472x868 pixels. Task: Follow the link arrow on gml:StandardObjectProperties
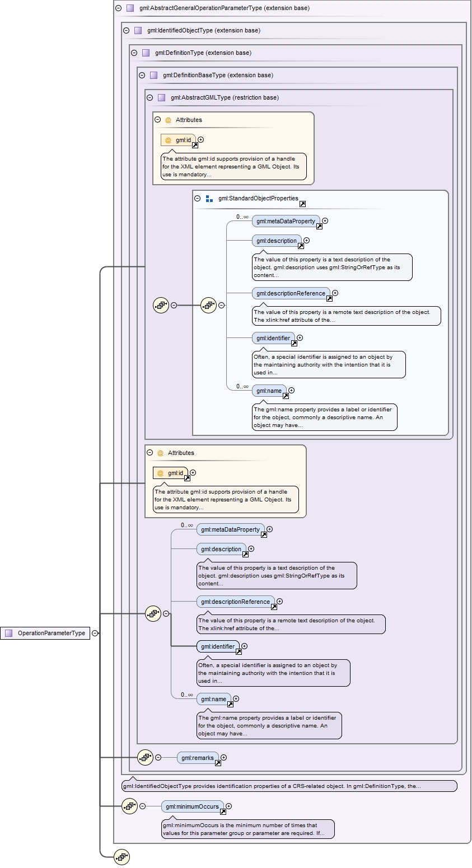click(302, 204)
